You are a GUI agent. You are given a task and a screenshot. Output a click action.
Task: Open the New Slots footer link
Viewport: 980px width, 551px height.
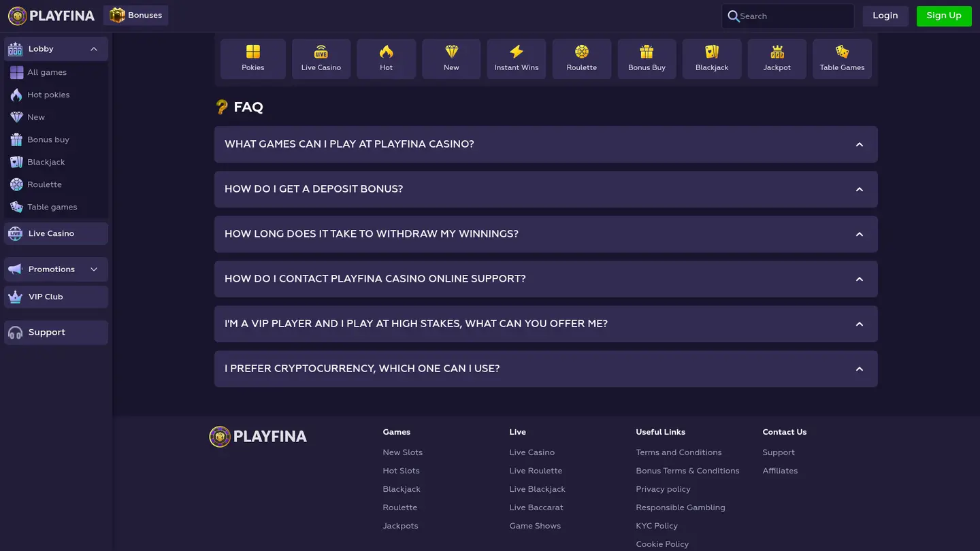click(x=402, y=452)
